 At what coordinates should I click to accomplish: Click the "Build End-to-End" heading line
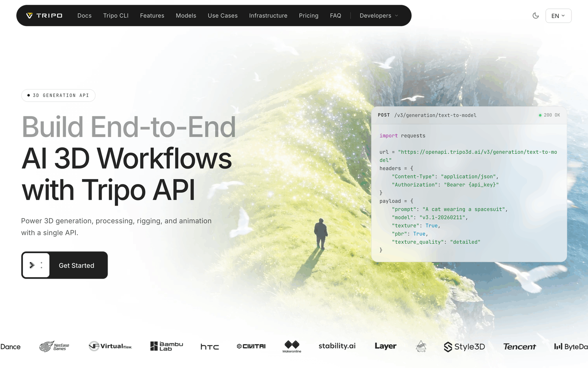coord(129,127)
